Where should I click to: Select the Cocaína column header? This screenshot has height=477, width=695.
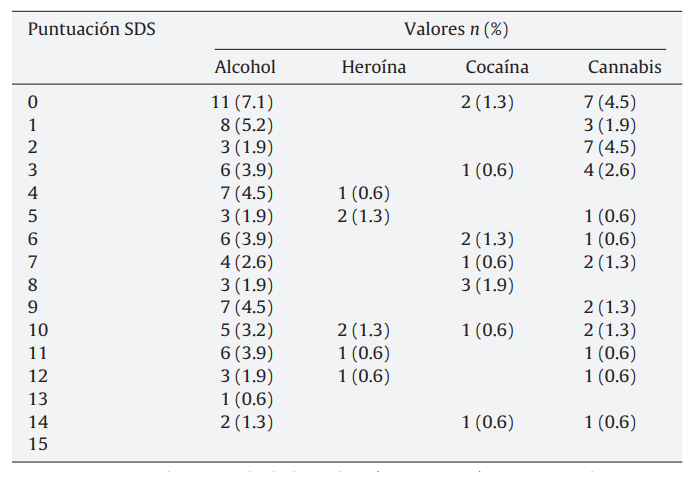click(497, 67)
